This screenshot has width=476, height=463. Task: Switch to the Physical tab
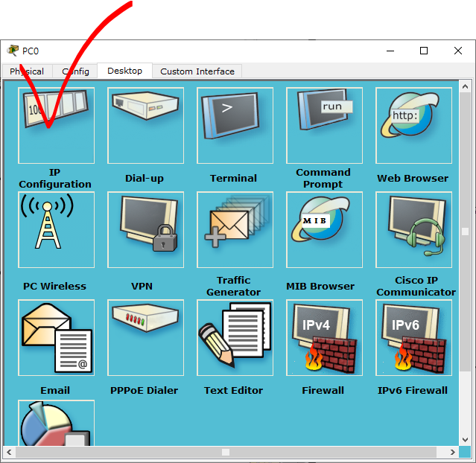point(27,71)
